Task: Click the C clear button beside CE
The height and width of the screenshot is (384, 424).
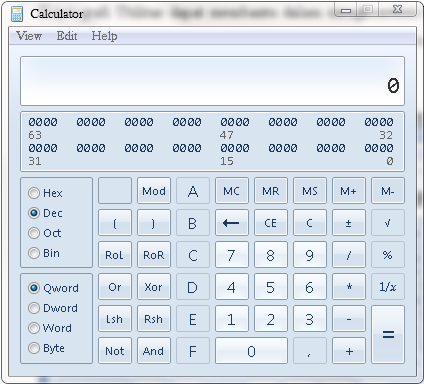Action: 310,223
